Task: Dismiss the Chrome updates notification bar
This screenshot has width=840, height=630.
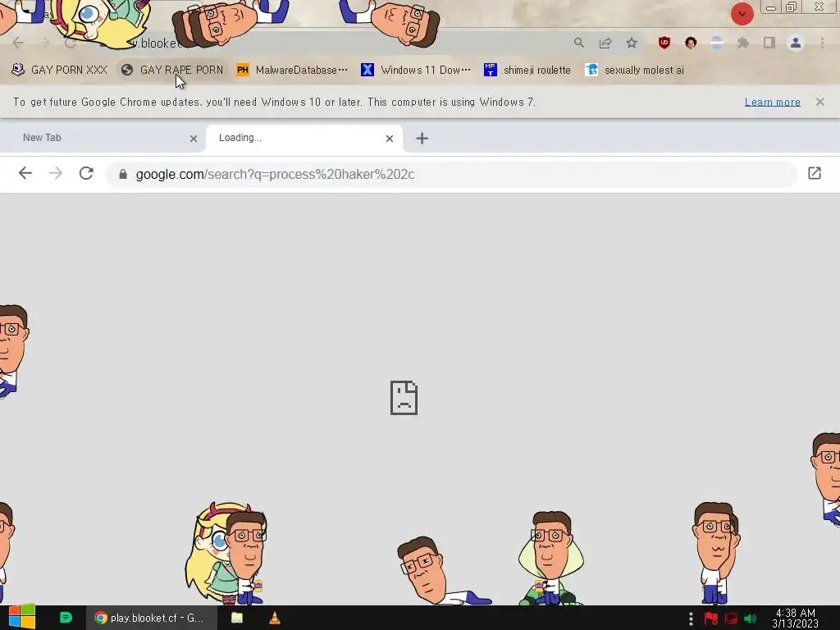Action: click(819, 102)
